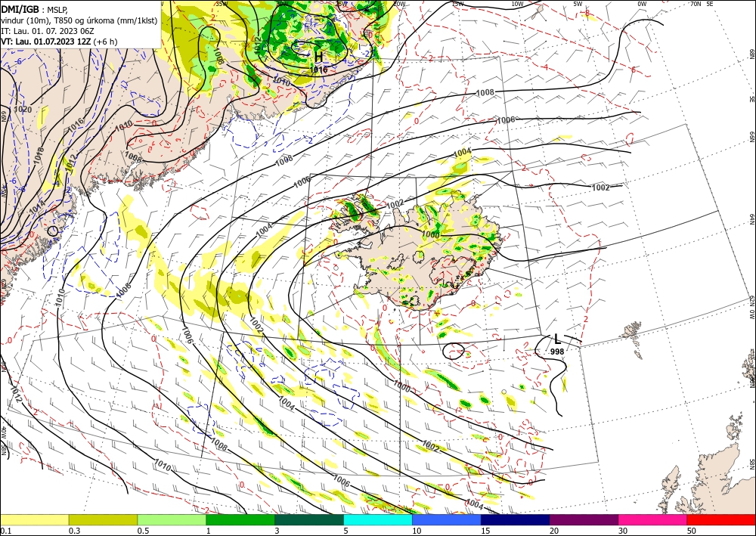The image size is (756, 536).
Task: Click the legend value '50'
Action: click(x=692, y=531)
